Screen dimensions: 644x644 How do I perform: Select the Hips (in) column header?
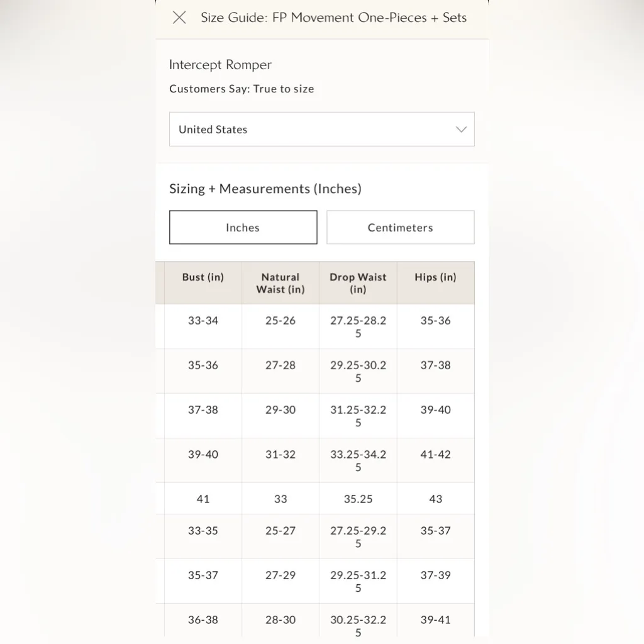(x=435, y=277)
